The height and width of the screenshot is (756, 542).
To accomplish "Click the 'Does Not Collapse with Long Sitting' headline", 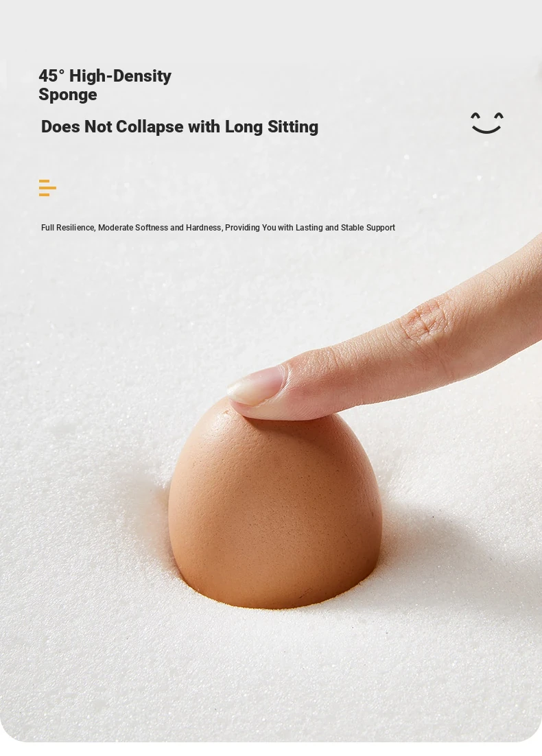I will (179, 127).
